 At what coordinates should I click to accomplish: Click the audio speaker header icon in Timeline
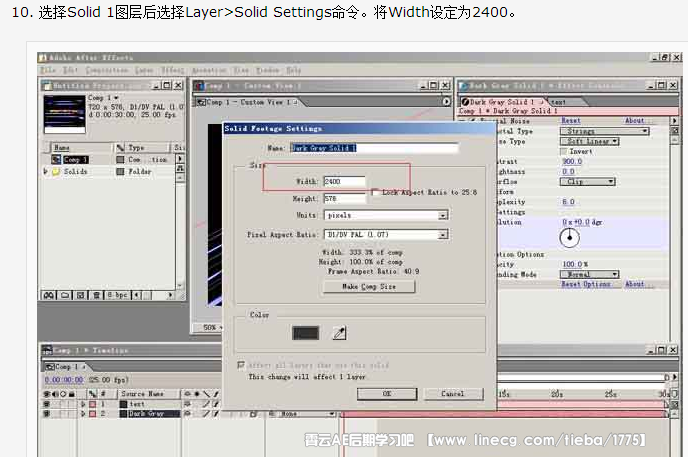pos(55,394)
